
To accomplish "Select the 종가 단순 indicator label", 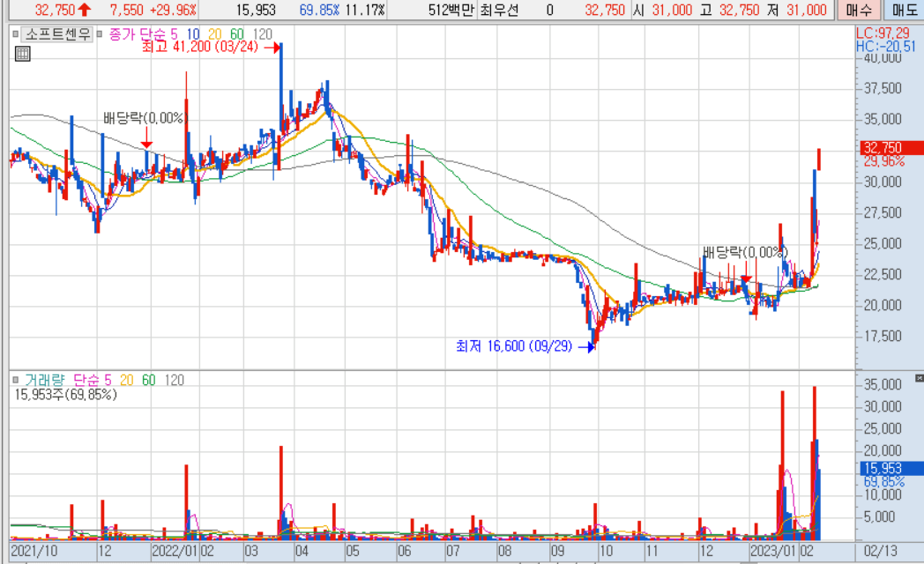I will point(138,34).
